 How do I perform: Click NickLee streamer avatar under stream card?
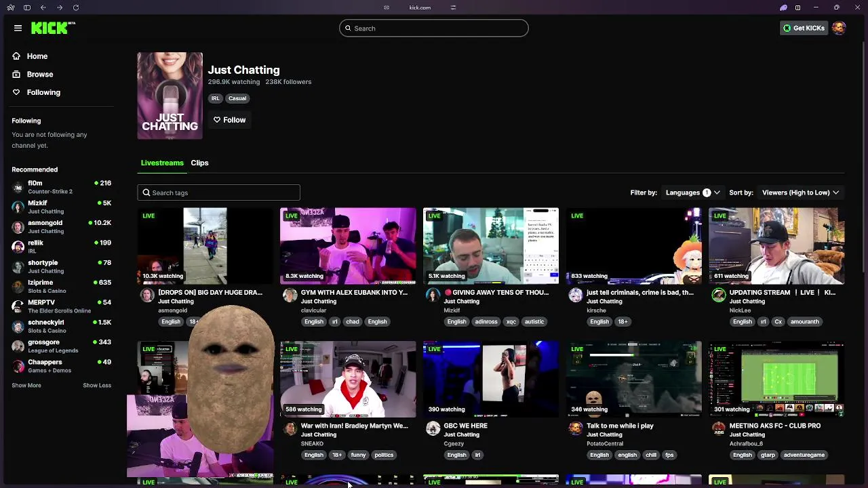[x=718, y=295]
